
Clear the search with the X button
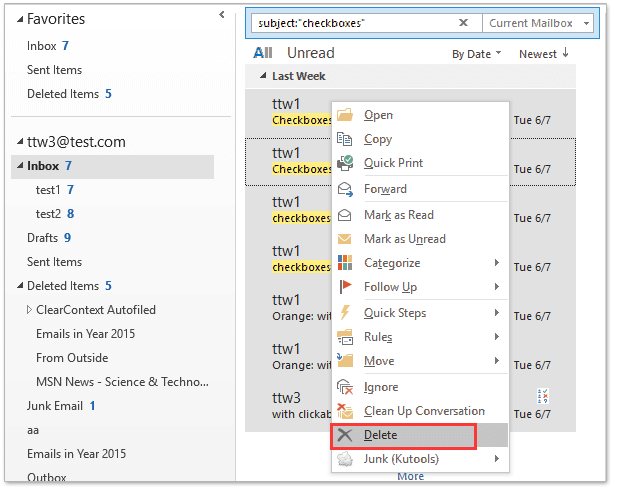point(463,23)
